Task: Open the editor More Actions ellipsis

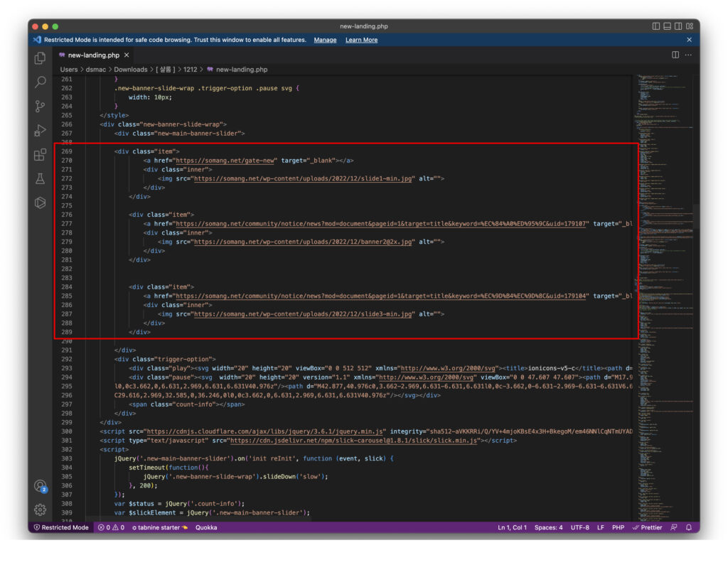Action: click(688, 55)
